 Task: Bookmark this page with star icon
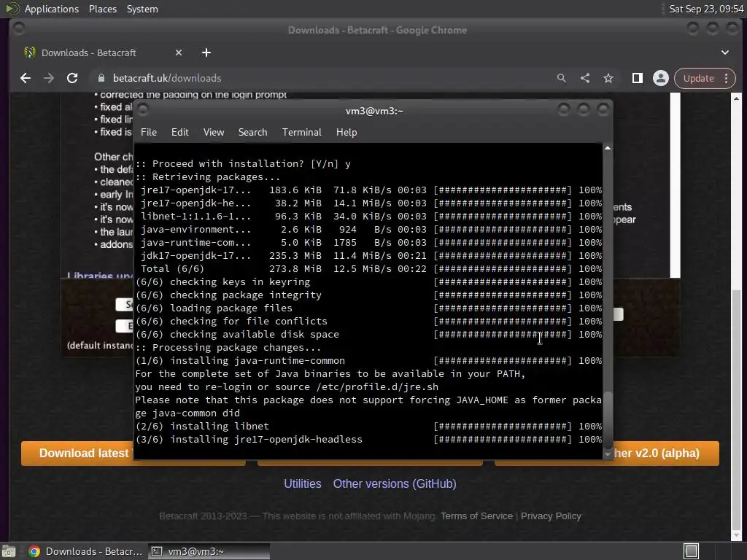(x=608, y=78)
